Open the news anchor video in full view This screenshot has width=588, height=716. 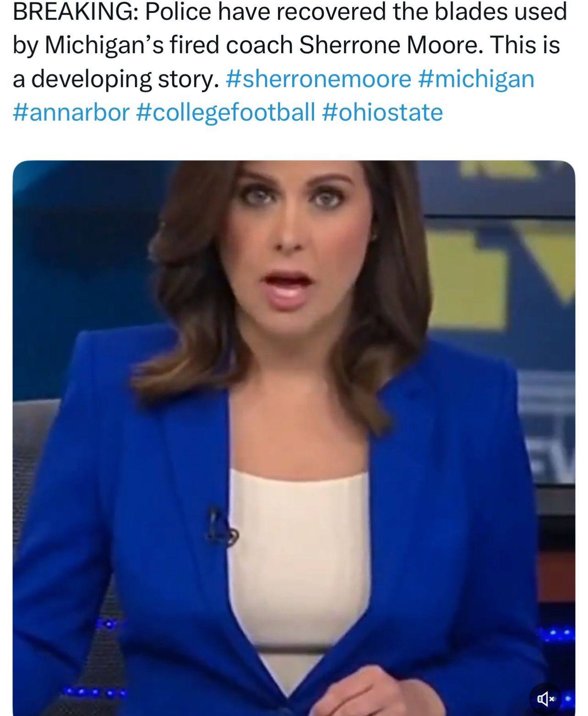point(294,437)
